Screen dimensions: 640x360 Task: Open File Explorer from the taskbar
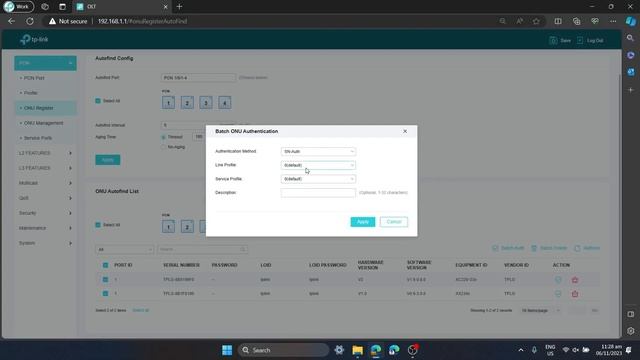click(x=358, y=350)
